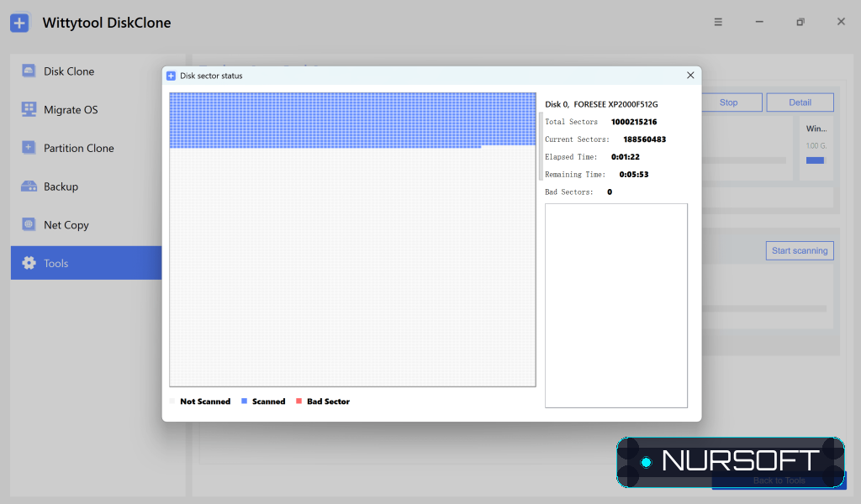Click the Scanned blue legend swatch
Screen dimensions: 861x504
coord(245,401)
